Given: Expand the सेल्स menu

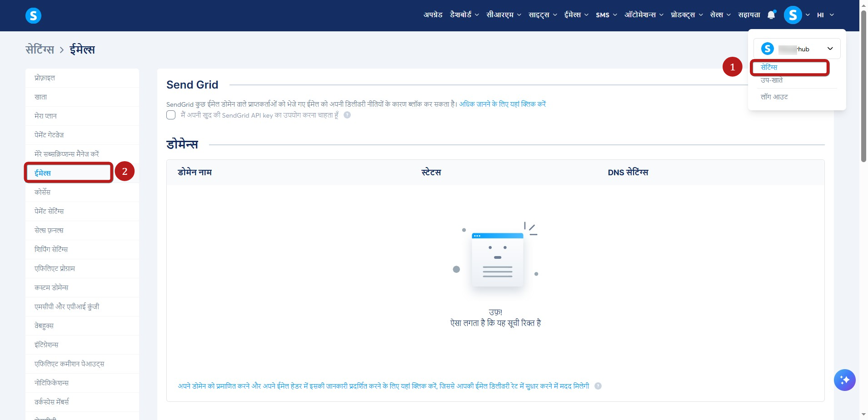Looking at the screenshot, I should pyautogui.click(x=721, y=15).
